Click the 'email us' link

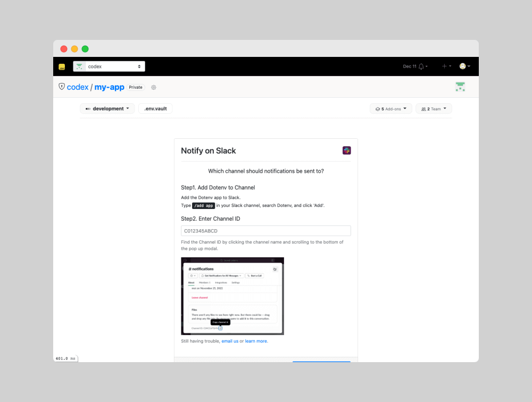(x=230, y=341)
